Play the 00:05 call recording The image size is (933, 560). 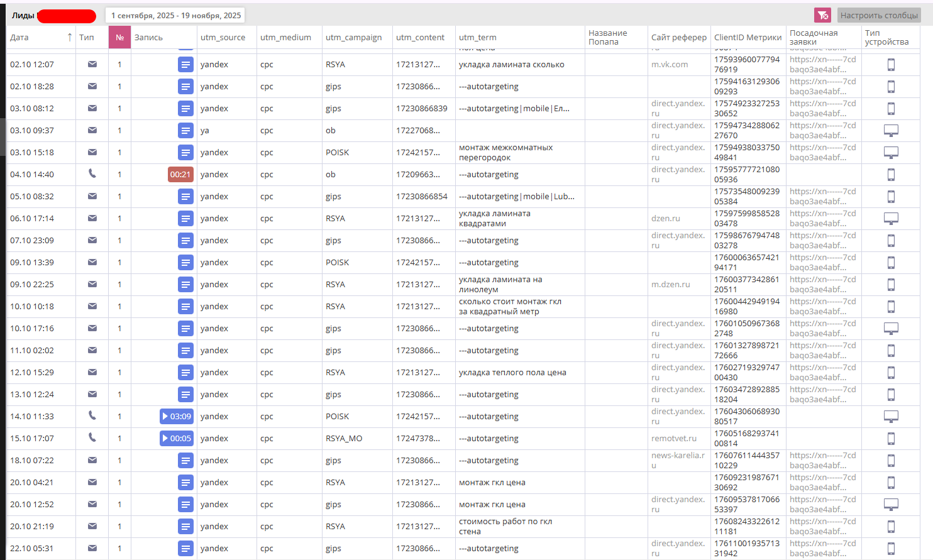(x=176, y=438)
